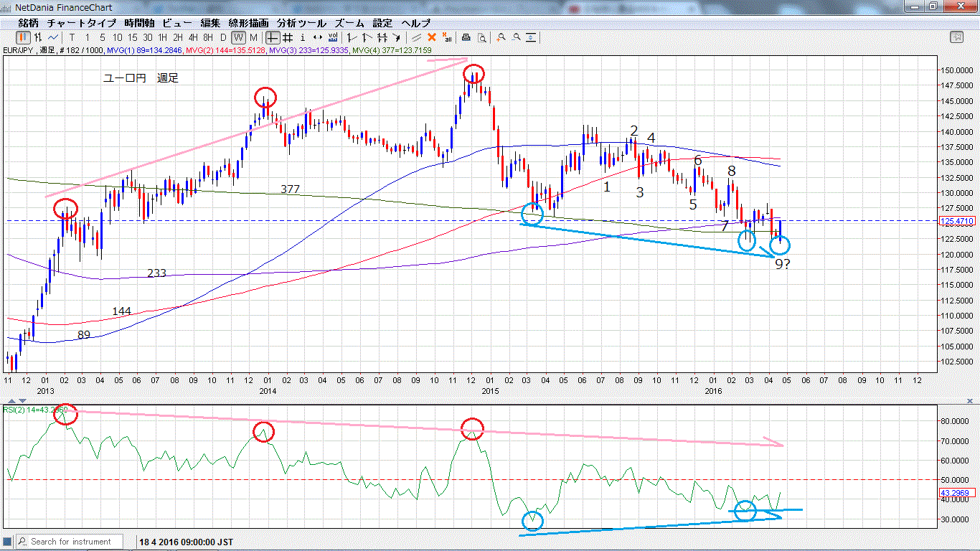Select the daily (D) timeframe

click(x=223, y=37)
